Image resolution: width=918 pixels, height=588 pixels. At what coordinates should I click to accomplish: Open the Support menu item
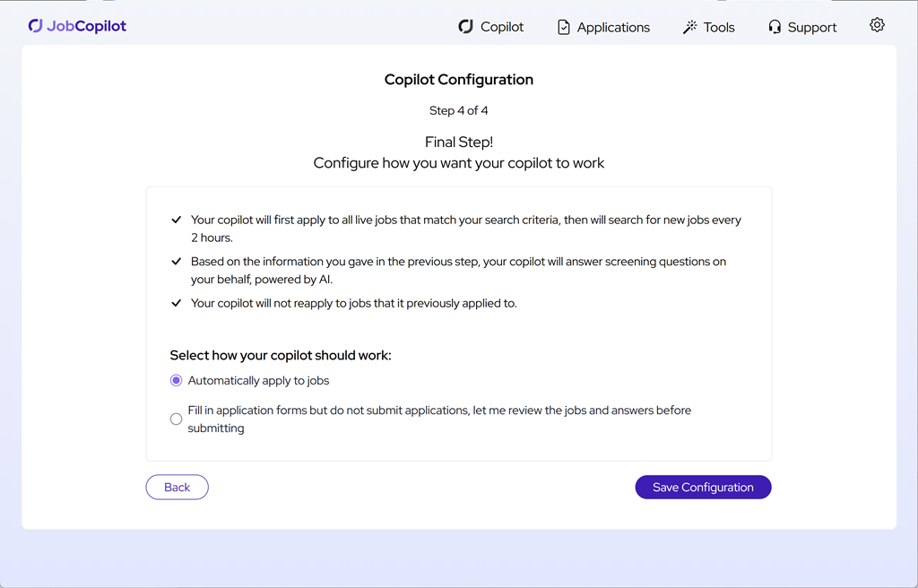point(802,28)
